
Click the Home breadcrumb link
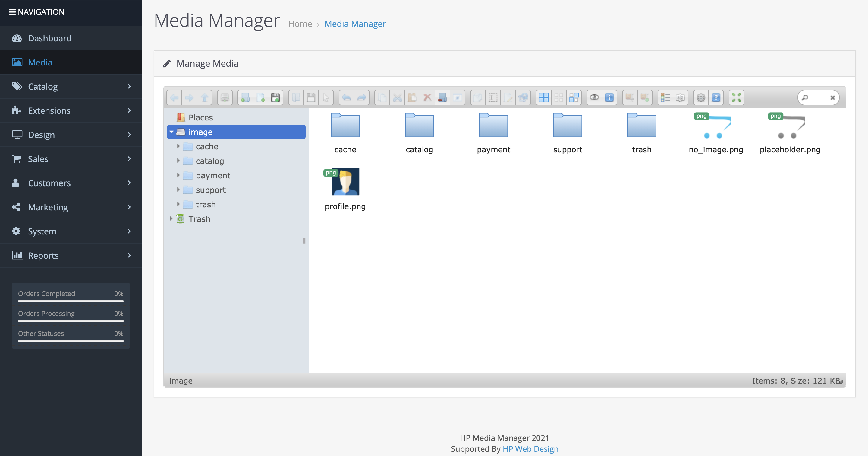(x=300, y=24)
